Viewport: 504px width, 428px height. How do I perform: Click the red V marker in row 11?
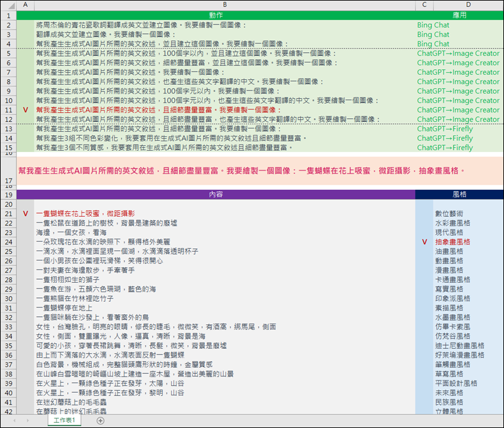(x=25, y=110)
